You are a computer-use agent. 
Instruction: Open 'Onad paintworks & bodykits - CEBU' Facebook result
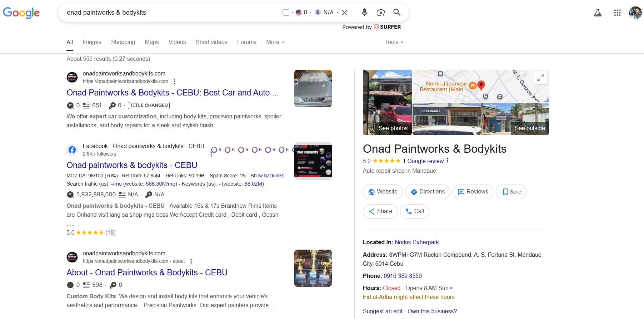[x=132, y=165]
